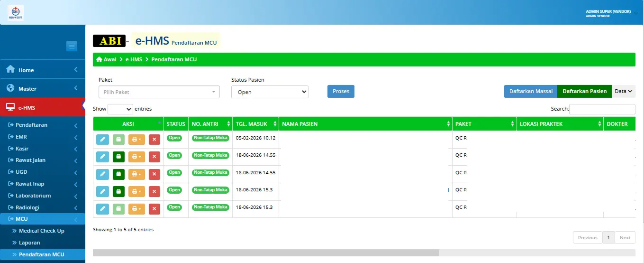Edit the last 18-06-2026 15.3 entry
644x263 pixels.
[x=102, y=209]
